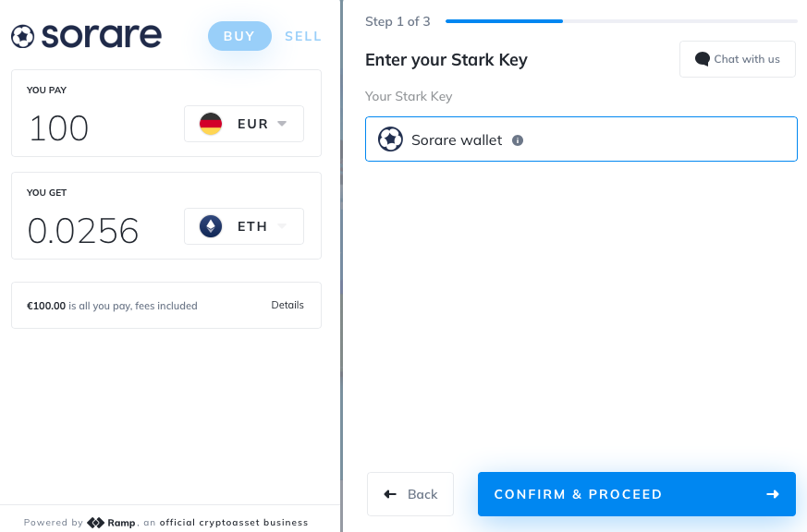The height and width of the screenshot is (532, 807).
Task: Click the info icon beside Sorare wallet
Action: click(x=518, y=140)
